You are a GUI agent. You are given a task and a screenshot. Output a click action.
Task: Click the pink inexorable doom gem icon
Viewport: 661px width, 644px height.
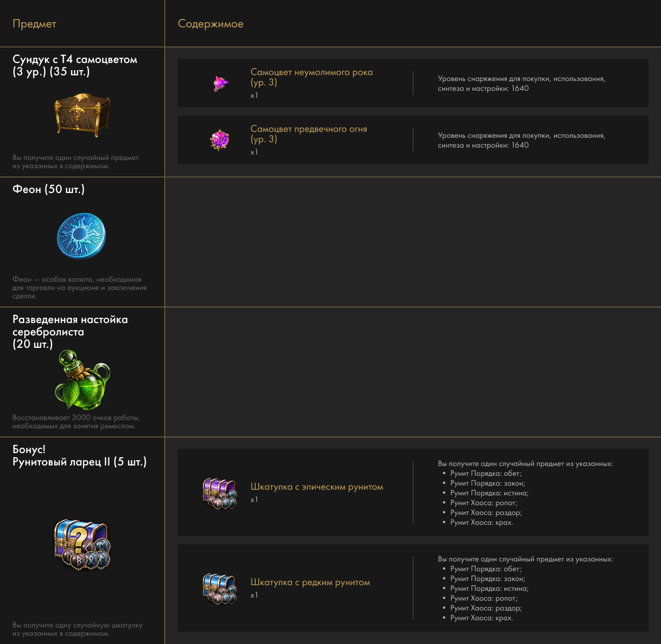pyautogui.click(x=221, y=83)
